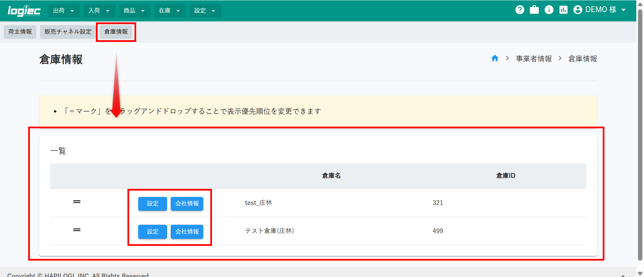Open the help question mark icon
Viewport: 644px width, 277px height.
[520, 10]
